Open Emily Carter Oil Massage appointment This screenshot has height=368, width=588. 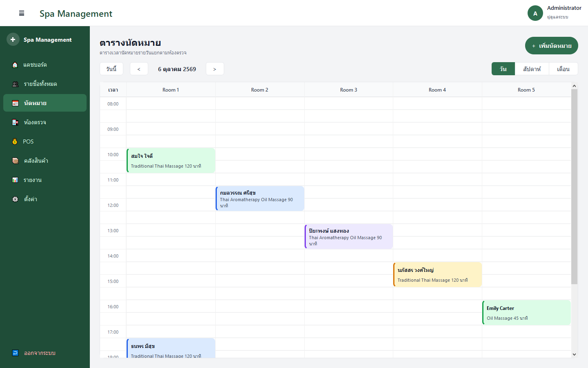pyautogui.click(x=526, y=312)
